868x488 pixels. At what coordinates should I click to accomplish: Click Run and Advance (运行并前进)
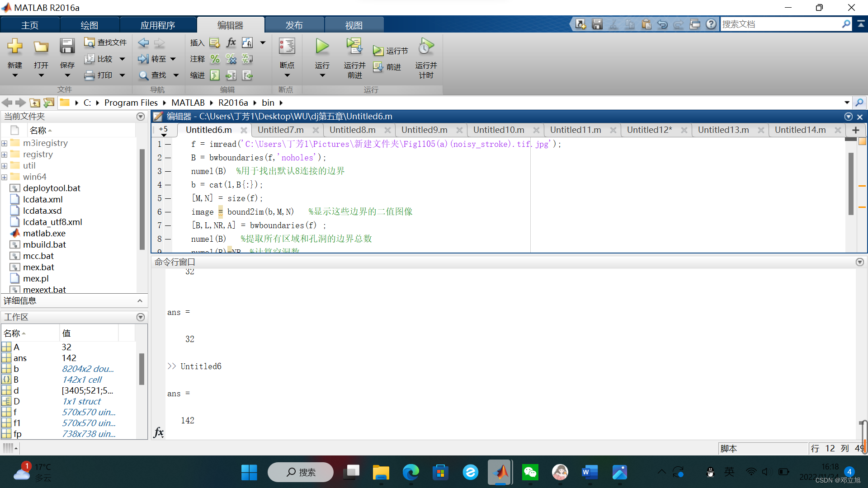354,57
